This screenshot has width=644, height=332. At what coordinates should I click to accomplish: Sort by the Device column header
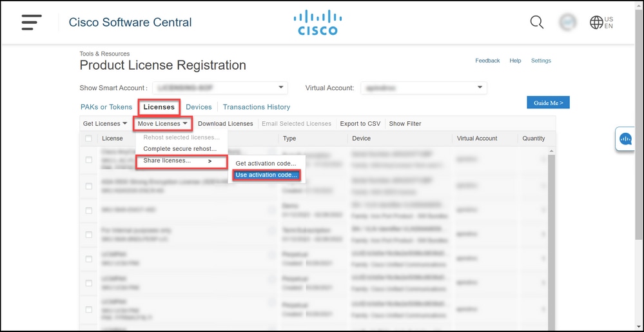362,139
